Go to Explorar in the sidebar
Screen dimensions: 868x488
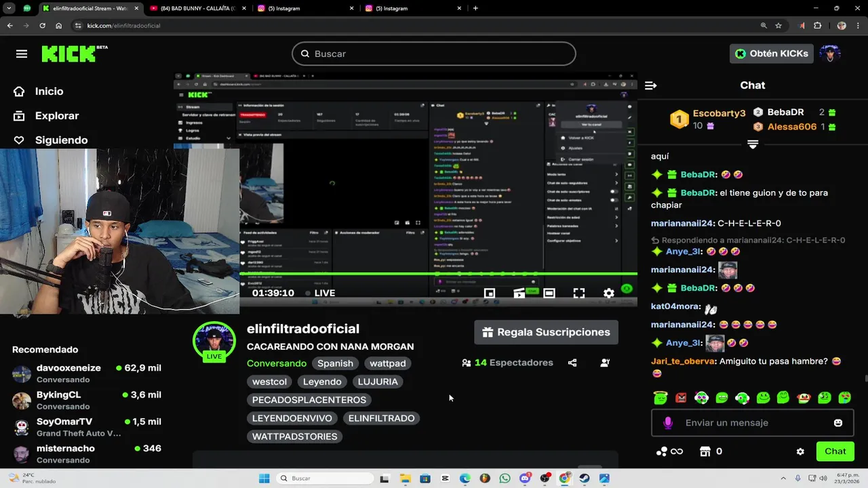(57, 116)
